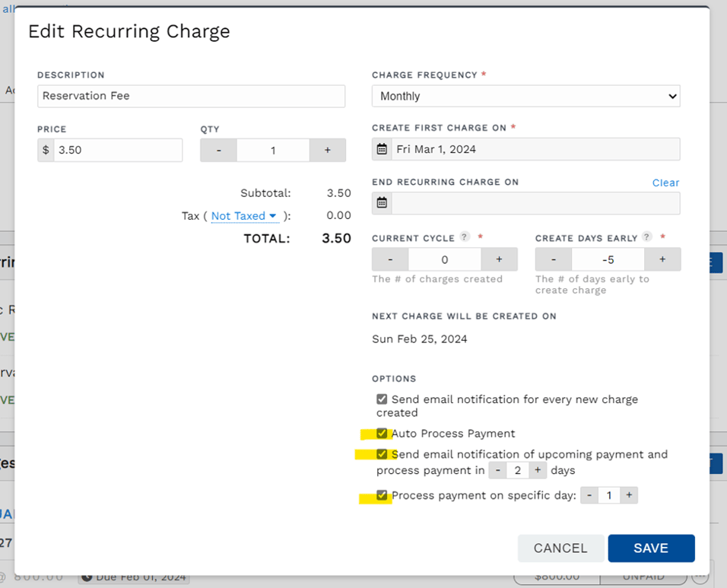This screenshot has height=588, width=727.
Task: Click the Clear link for end date
Action: (665, 183)
